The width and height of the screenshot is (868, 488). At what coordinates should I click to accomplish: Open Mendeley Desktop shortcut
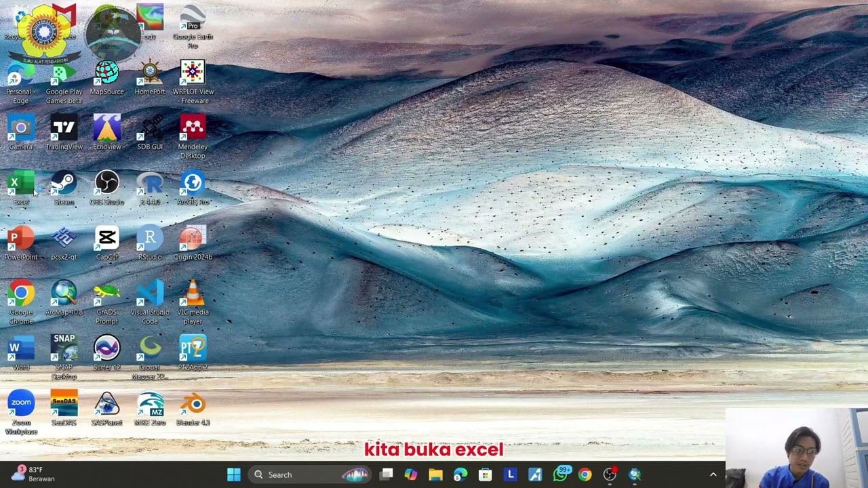tap(193, 138)
